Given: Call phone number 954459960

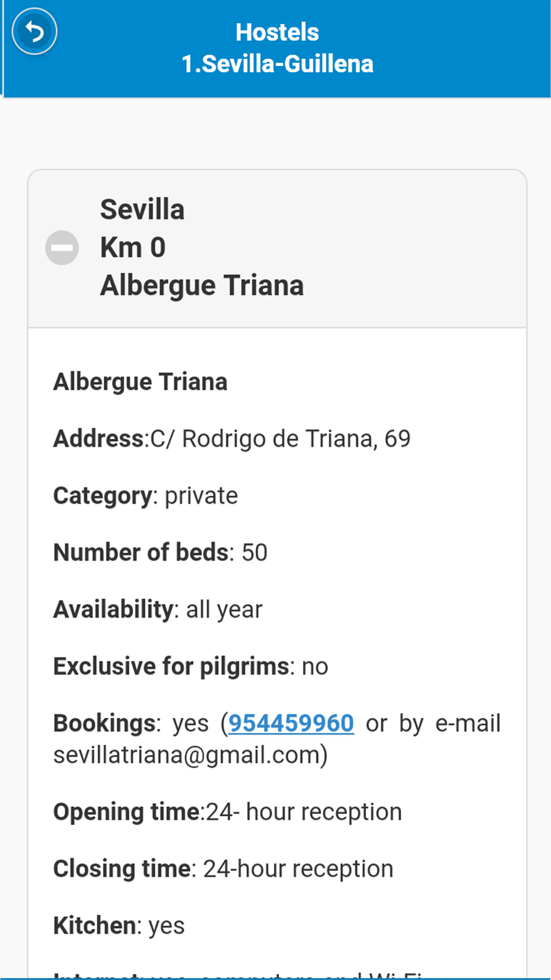Looking at the screenshot, I should point(291,723).
